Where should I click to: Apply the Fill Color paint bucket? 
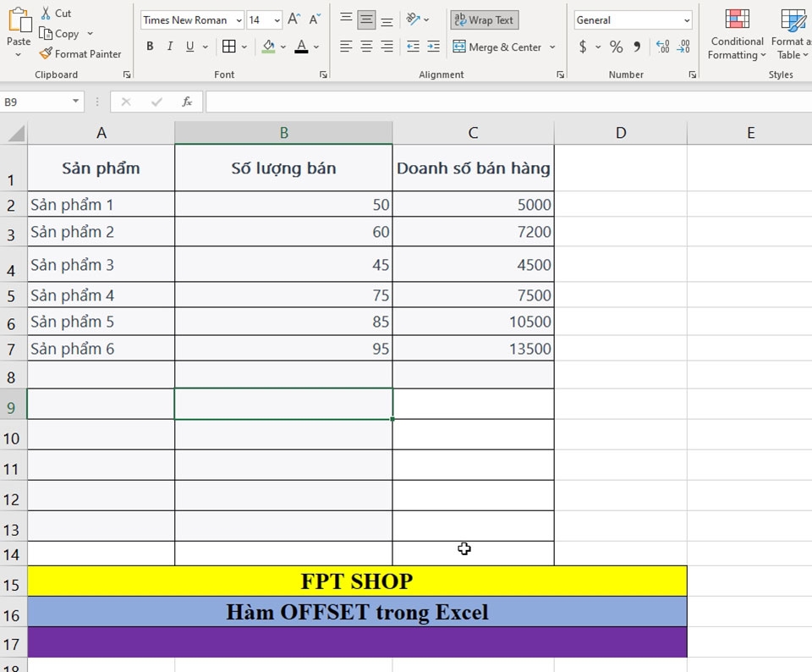268,46
